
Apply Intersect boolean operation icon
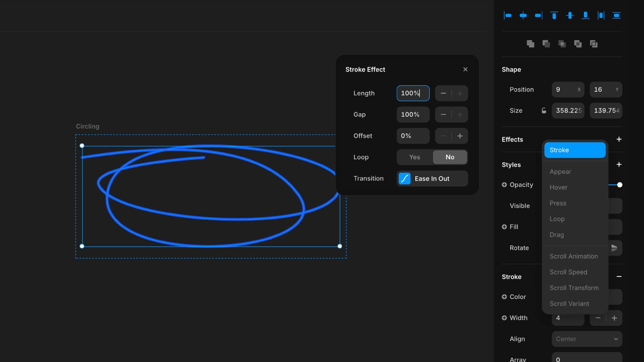click(x=562, y=44)
